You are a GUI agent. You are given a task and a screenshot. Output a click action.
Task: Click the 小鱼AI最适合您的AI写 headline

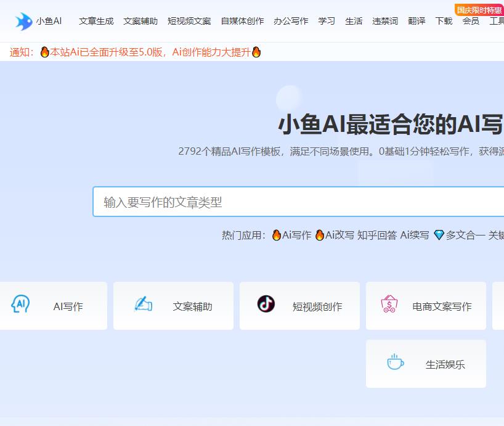(x=391, y=124)
